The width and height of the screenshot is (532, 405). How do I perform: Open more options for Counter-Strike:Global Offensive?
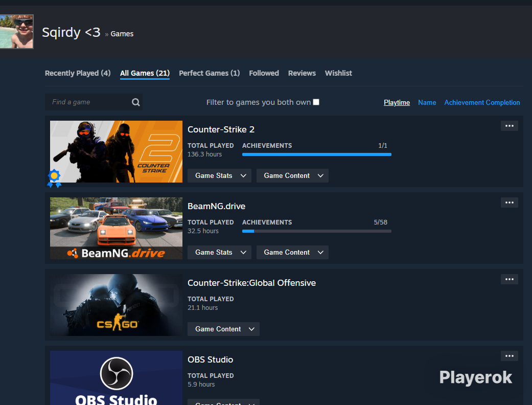tap(510, 279)
